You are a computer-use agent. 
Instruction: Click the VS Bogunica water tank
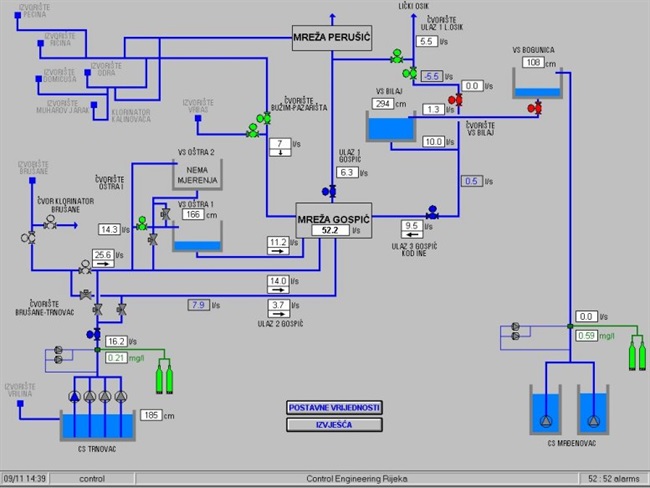pos(537,83)
